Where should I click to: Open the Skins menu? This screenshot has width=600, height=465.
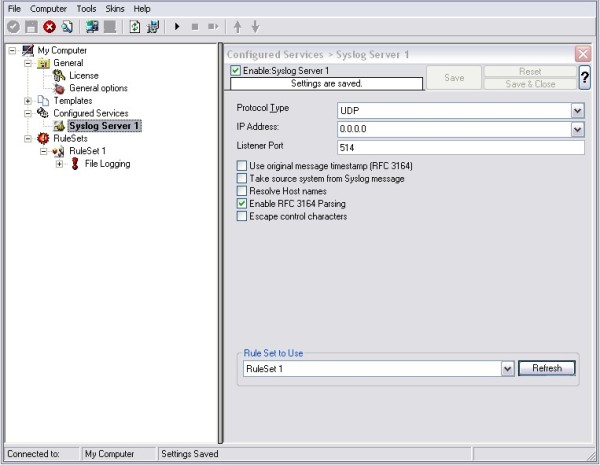click(x=117, y=8)
